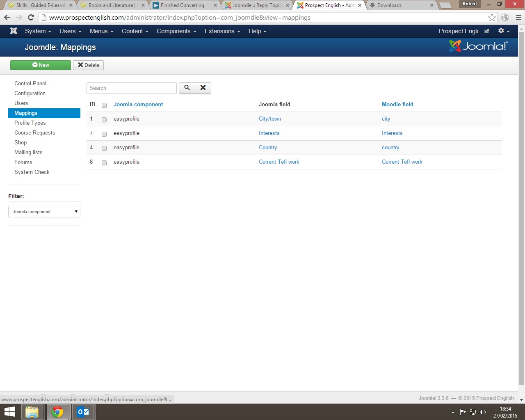Click the Chrome icon in the taskbar
Image resolution: width=525 pixels, height=420 pixels.
click(57, 412)
